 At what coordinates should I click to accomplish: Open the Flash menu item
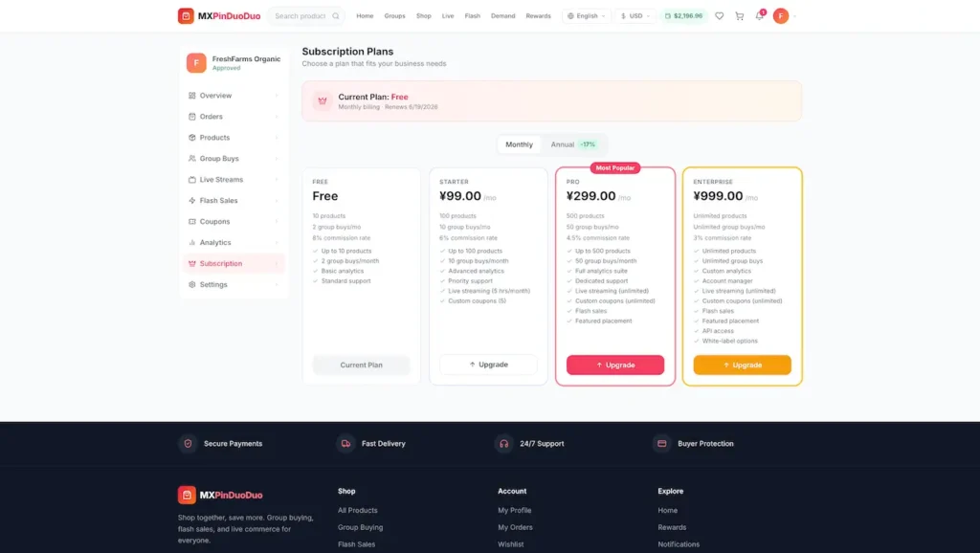(x=473, y=15)
